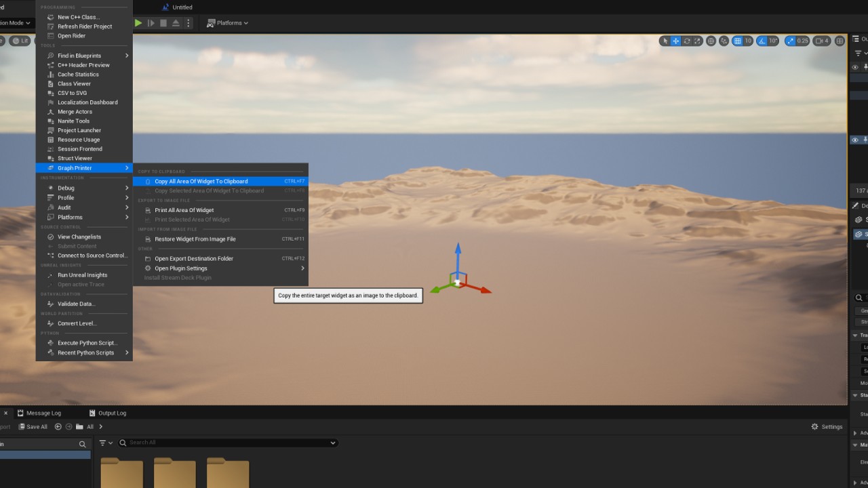This screenshot has height=488, width=868.
Task: Select the rotate transform tool
Action: point(687,41)
